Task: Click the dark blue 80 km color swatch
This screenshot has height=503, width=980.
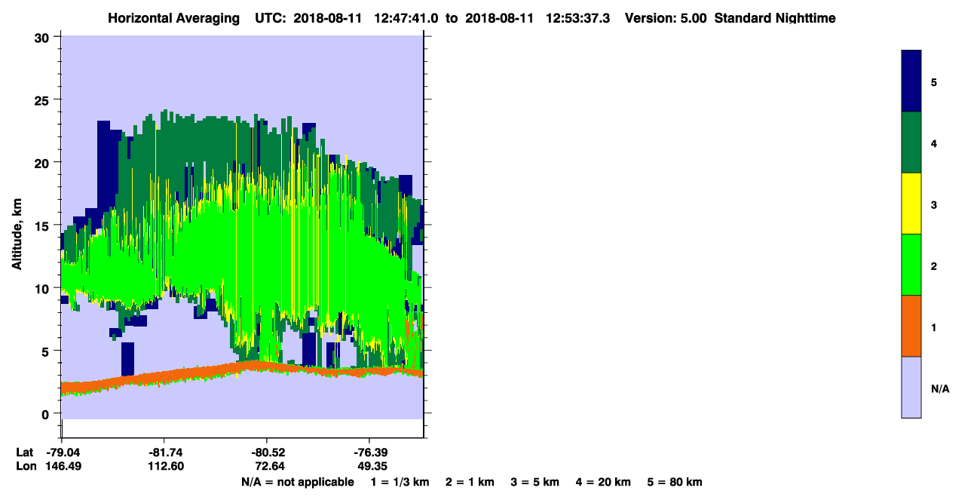Action: tap(911, 81)
